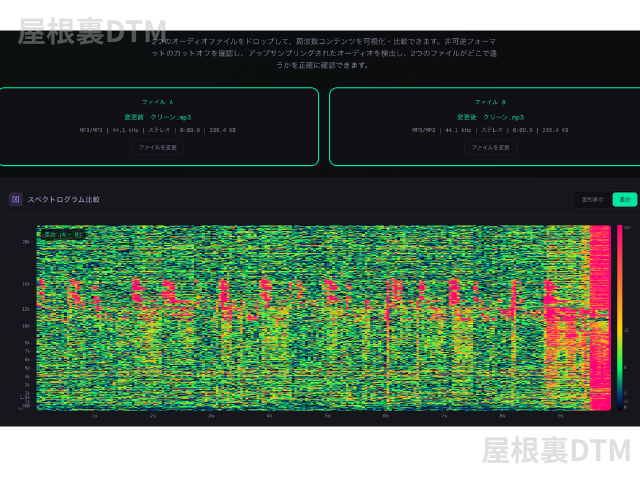640x480 pixels.
Task: Select File A name 変更前 クリーン.mp3
Action: 158,117
